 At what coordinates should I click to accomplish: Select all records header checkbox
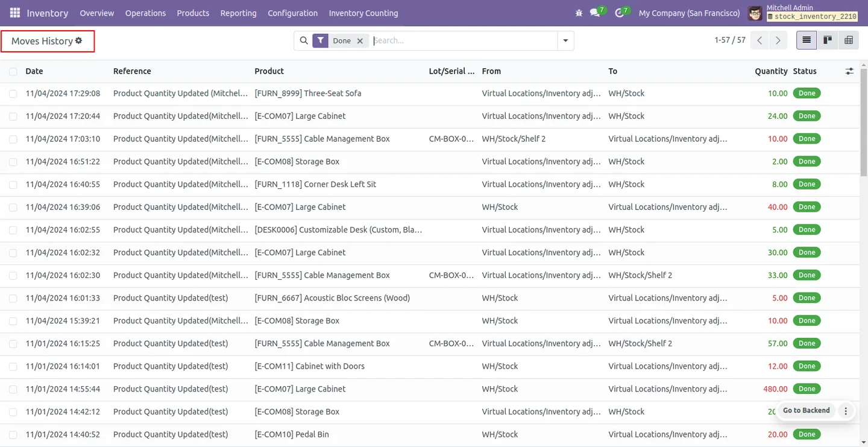pyautogui.click(x=13, y=71)
